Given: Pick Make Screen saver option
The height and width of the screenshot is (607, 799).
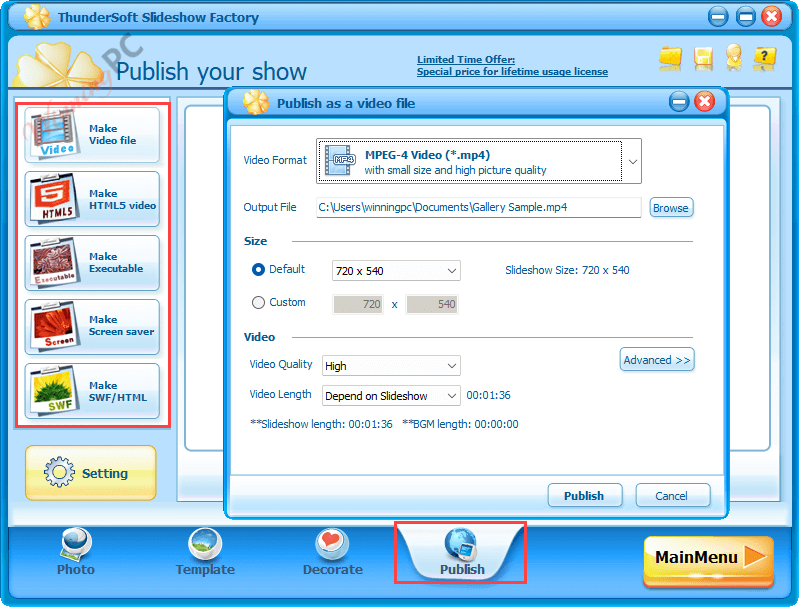Looking at the screenshot, I should point(92,327).
